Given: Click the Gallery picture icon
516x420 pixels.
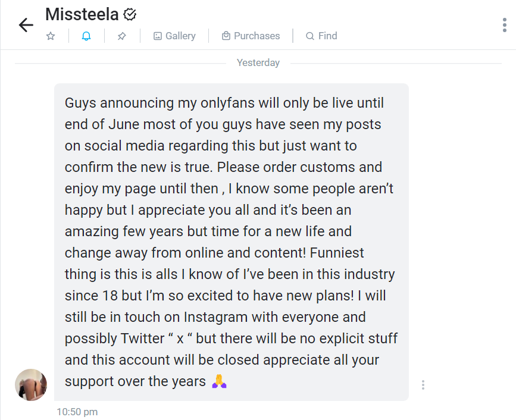Looking at the screenshot, I should [158, 36].
